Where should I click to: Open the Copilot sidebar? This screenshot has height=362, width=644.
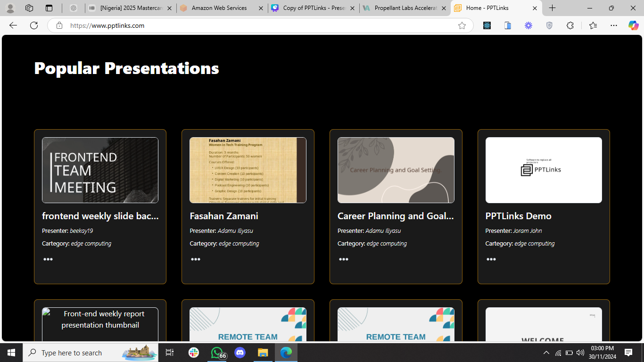633,25
